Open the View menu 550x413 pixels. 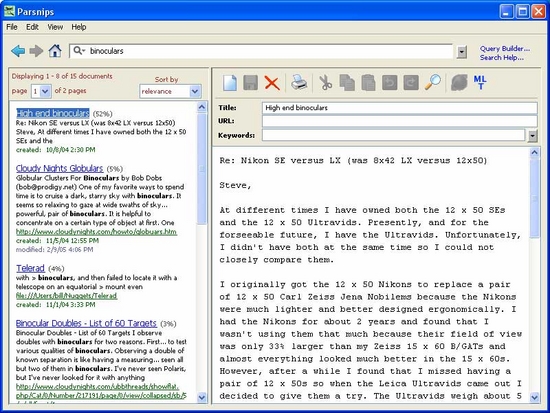pos(55,27)
